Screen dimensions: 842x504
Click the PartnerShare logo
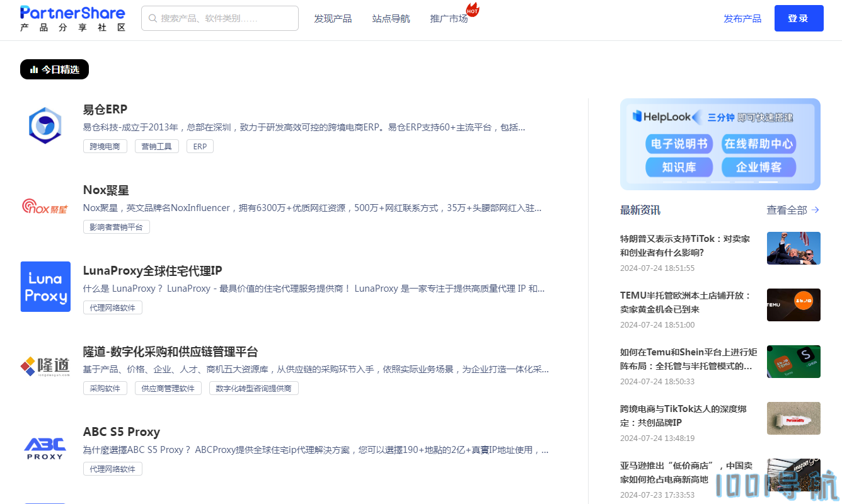(72, 18)
